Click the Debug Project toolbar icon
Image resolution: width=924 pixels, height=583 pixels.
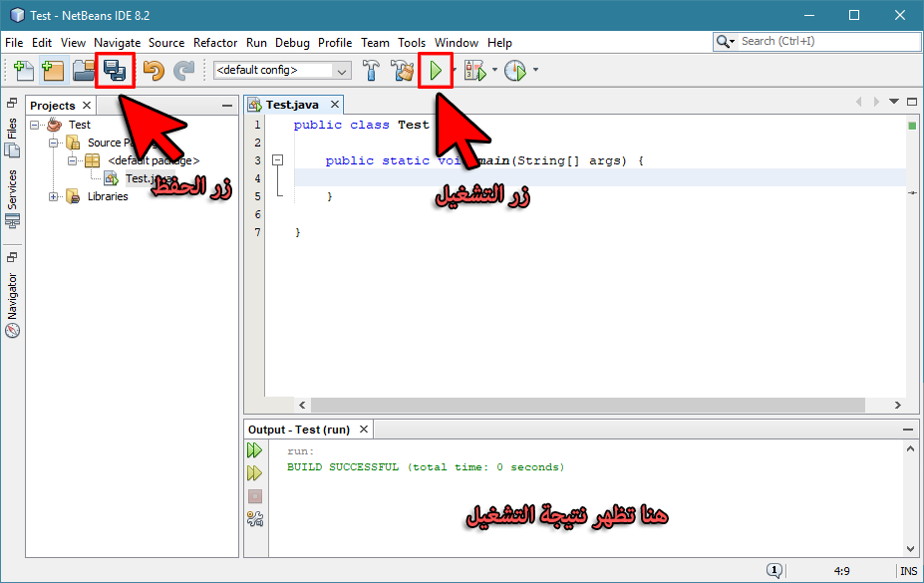click(x=475, y=70)
